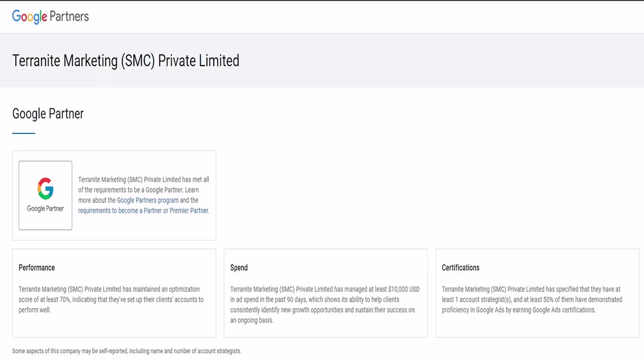
Task: Click the Google Partner section heading
Action: pos(48,114)
